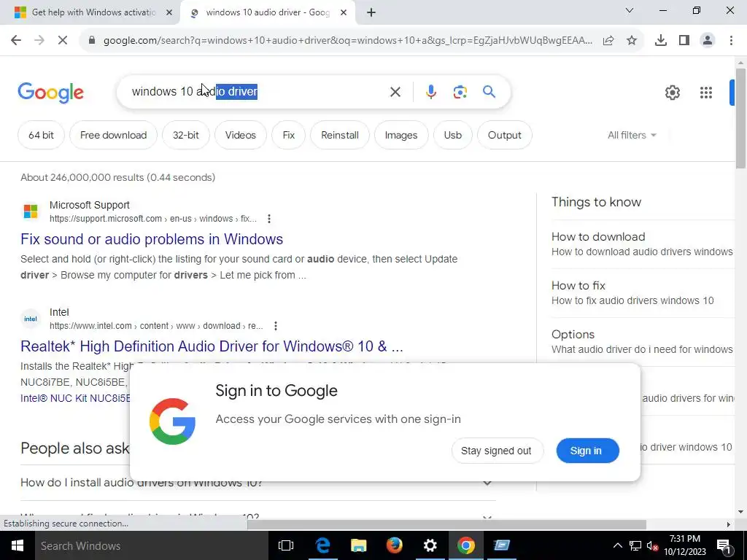Select the Videos filter chip

pyautogui.click(x=241, y=135)
